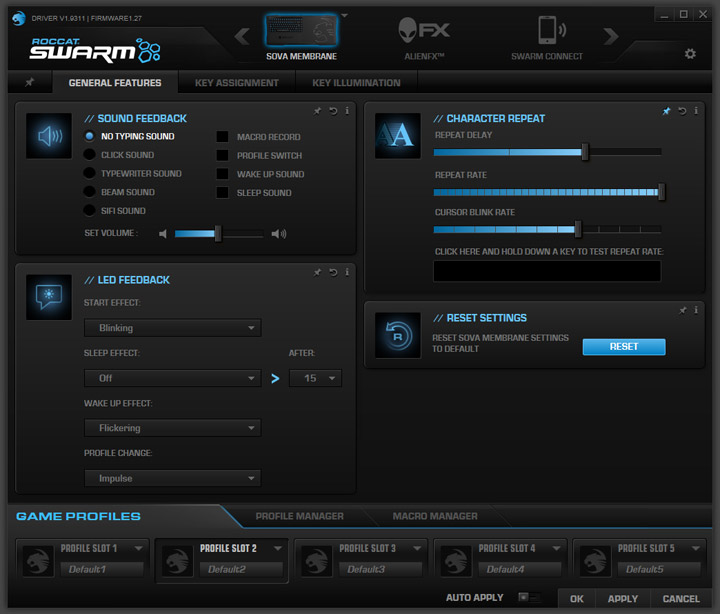The height and width of the screenshot is (614, 720).
Task: Select Typewriter Sound radio button
Action: [90, 173]
